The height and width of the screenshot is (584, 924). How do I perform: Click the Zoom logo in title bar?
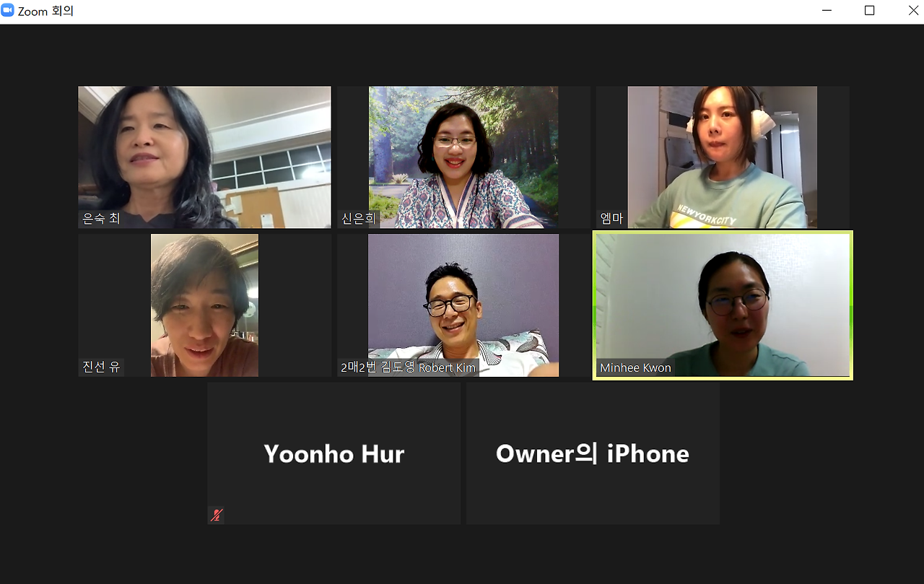[8, 10]
